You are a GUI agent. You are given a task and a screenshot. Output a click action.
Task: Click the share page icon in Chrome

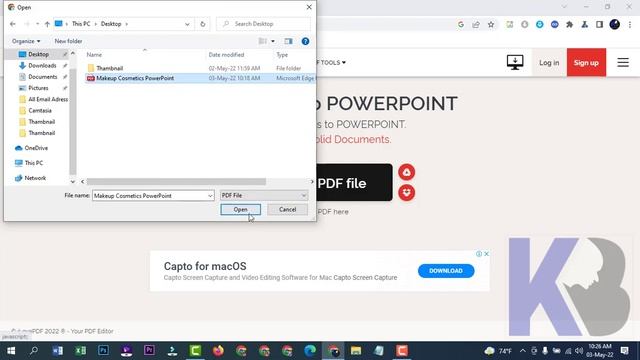[476, 24]
